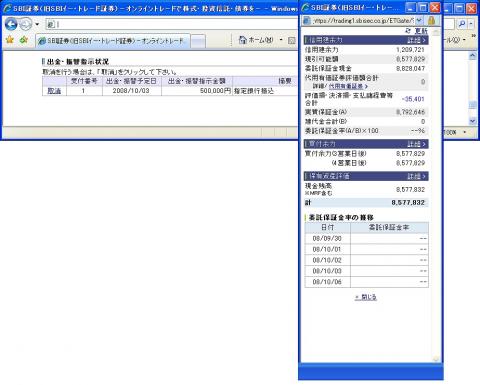Click Add to Favorites star-plus icon
This screenshot has width=480, height=385.
24,40
